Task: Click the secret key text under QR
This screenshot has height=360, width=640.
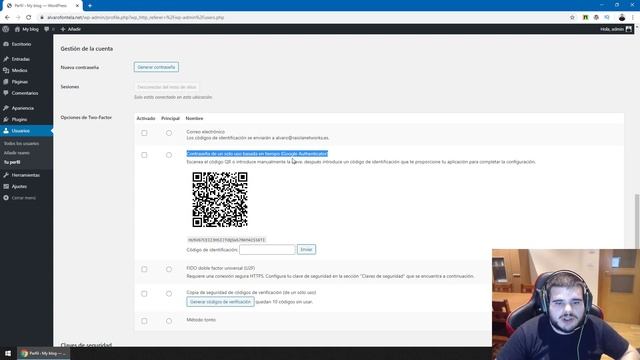Action: (x=226, y=240)
